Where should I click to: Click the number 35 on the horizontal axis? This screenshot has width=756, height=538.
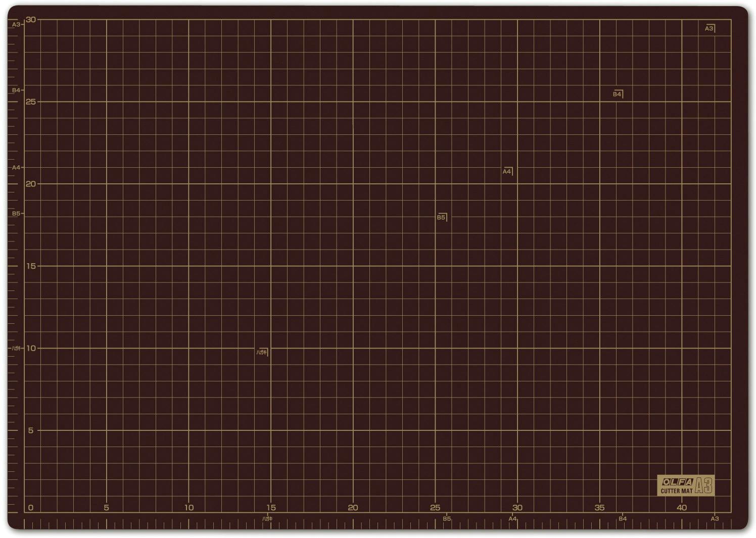(x=599, y=508)
